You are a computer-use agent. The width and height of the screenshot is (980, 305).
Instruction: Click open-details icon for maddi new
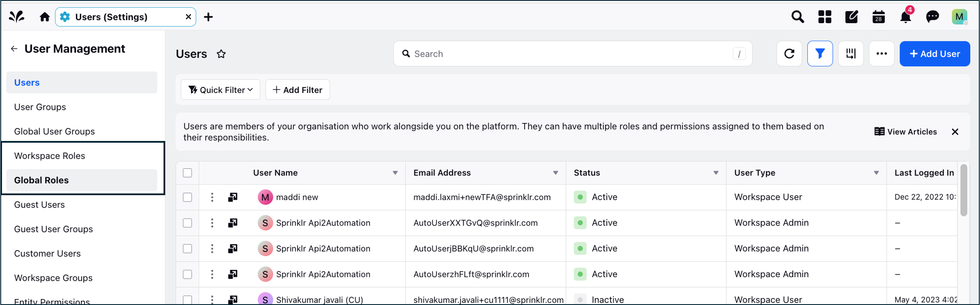(x=232, y=197)
